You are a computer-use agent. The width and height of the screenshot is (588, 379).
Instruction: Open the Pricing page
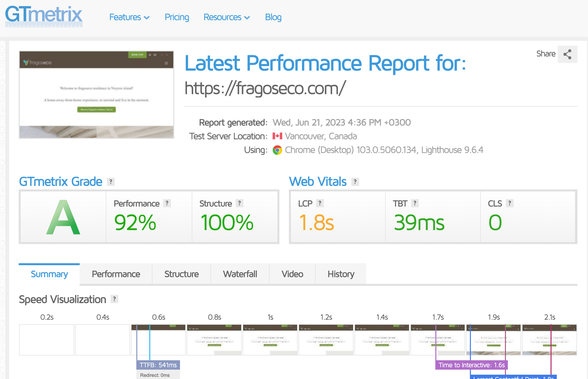177,17
